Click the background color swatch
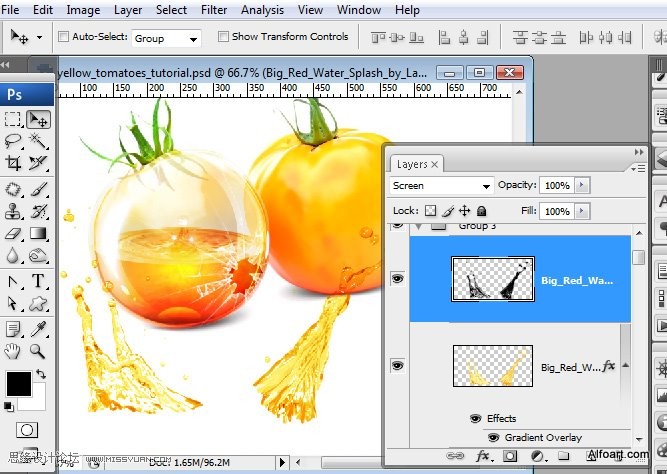 coord(38,403)
